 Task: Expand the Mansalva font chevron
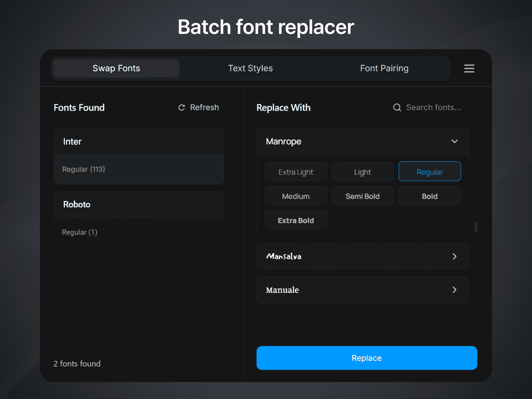coord(455,256)
